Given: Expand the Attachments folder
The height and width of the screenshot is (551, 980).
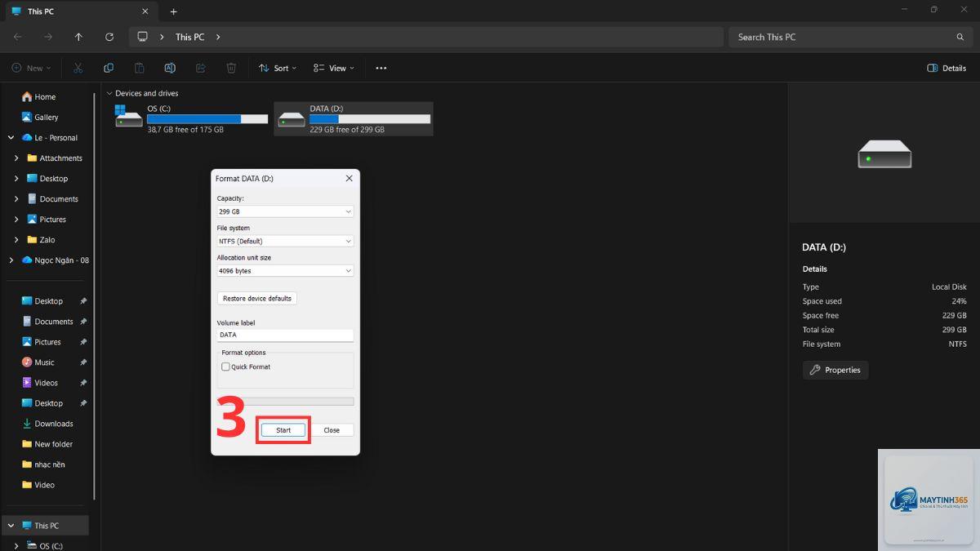Looking at the screenshot, I should pos(16,158).
